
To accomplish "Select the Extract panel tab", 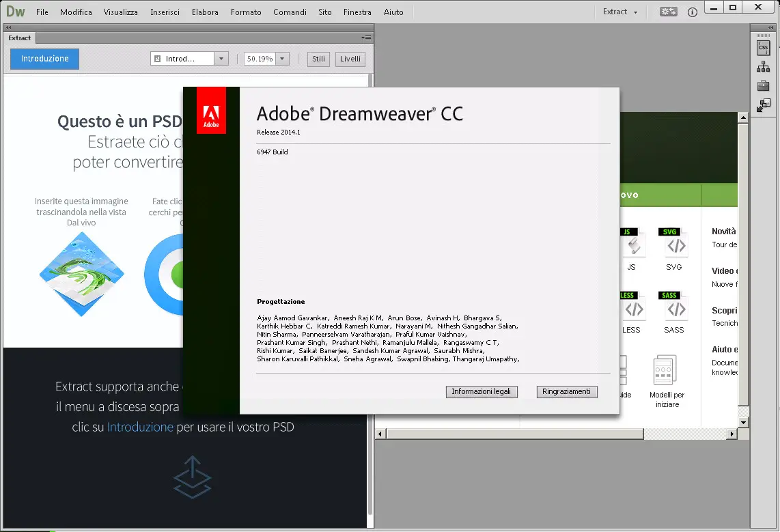I will tap(19, 38).
